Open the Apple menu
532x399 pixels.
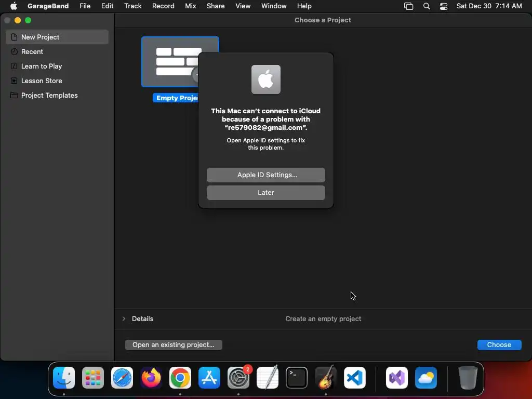click(13, 6)
